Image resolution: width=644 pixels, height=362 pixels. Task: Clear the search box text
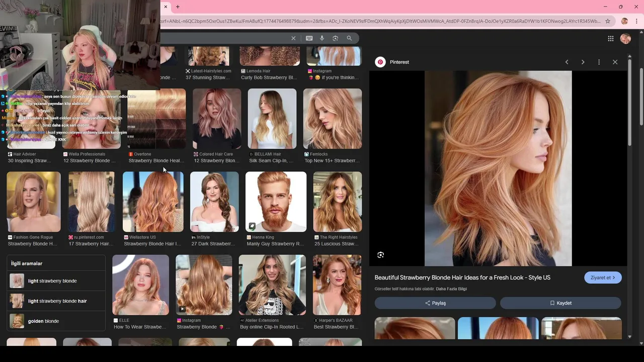pos(293,38)
